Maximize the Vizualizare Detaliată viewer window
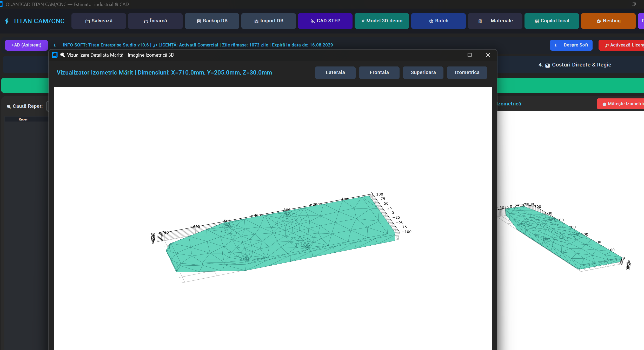 [469, 55]
